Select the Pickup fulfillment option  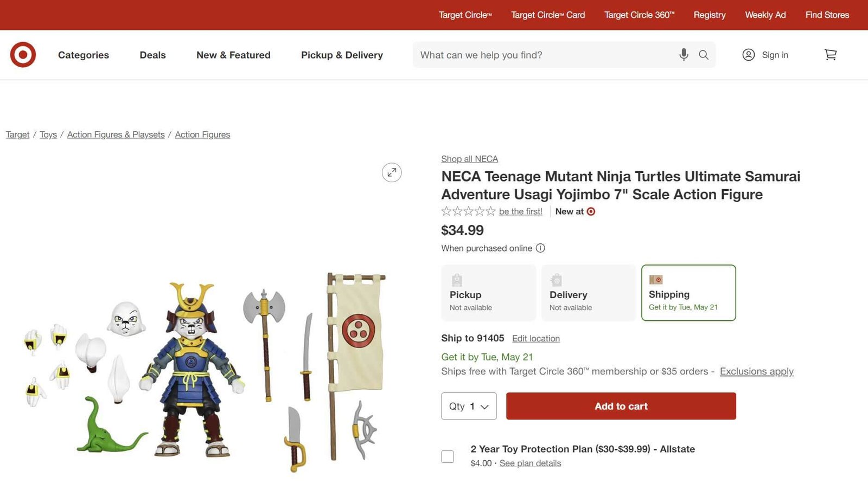click(488, 293)
